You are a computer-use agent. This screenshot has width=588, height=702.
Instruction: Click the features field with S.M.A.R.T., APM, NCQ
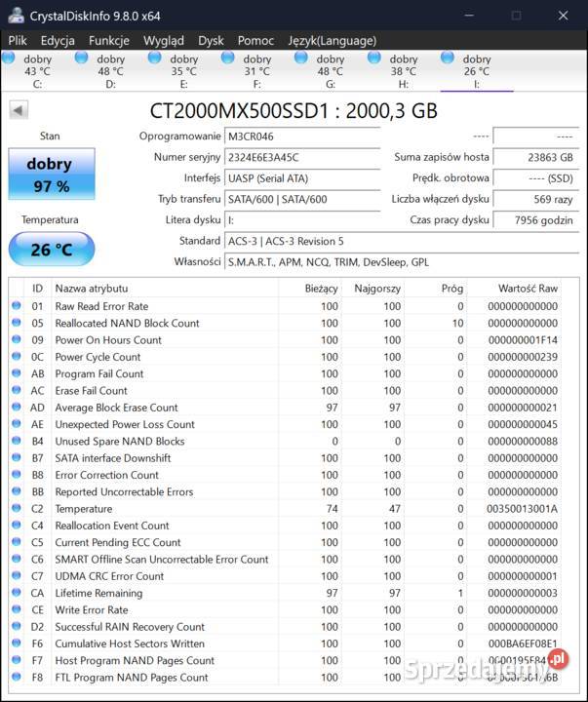[402, 262]
